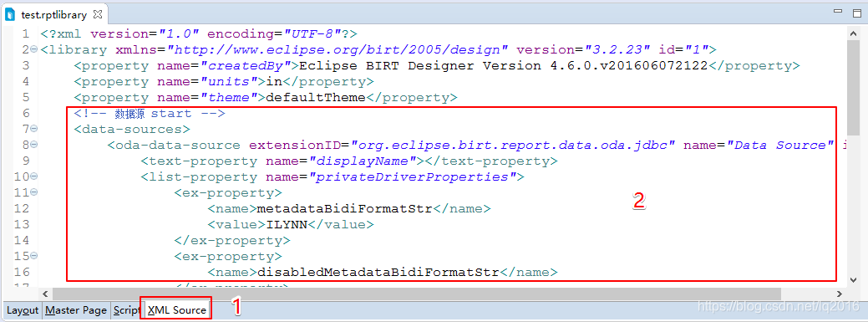Image resolution: width=868 pixels, height=322 pixels.
Task: Click the "数据源 start" comment line
Action: pyautogui.click(x=150, y=113)
